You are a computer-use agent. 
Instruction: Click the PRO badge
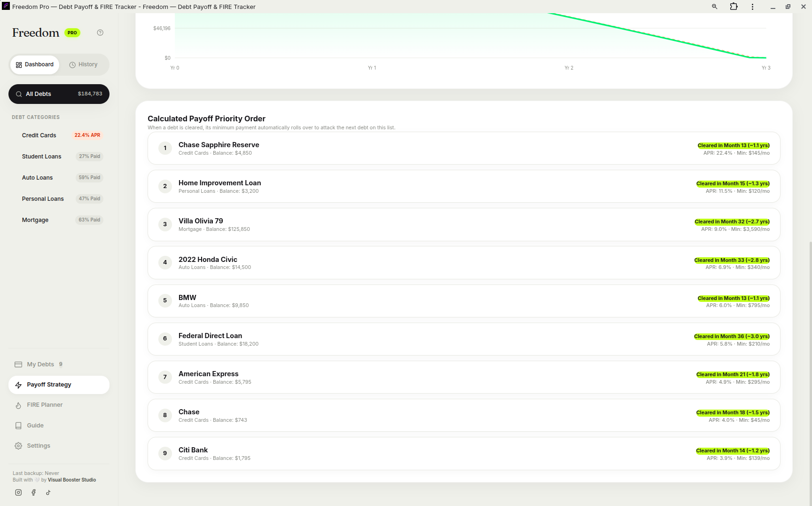point(72,33)
